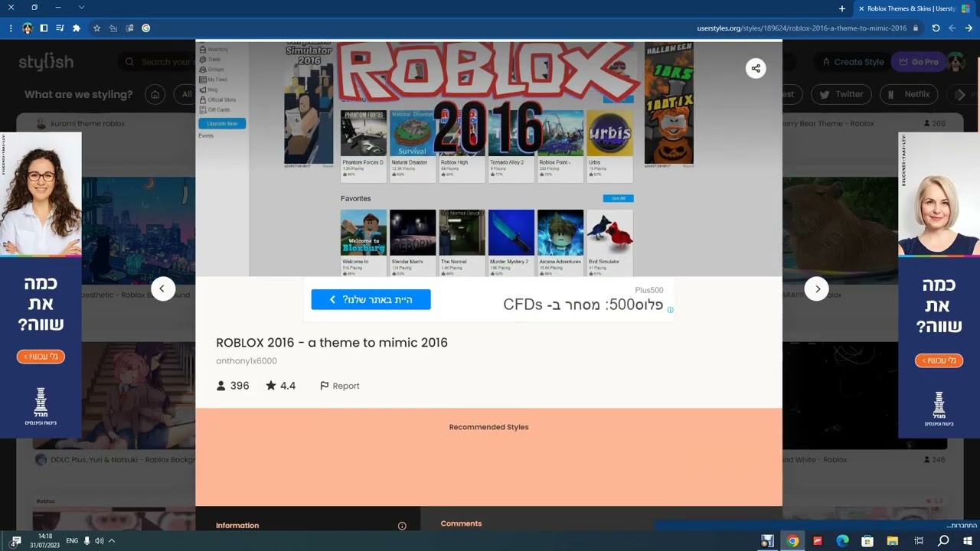
Task: Click the translate icon in address bar
Action: pos(129,28)
